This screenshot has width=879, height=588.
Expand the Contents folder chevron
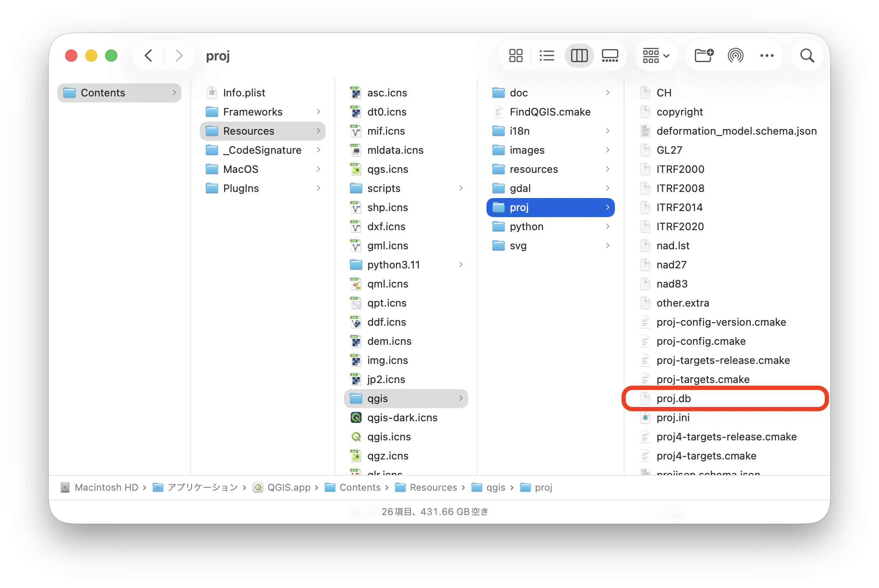click(174, 93)
